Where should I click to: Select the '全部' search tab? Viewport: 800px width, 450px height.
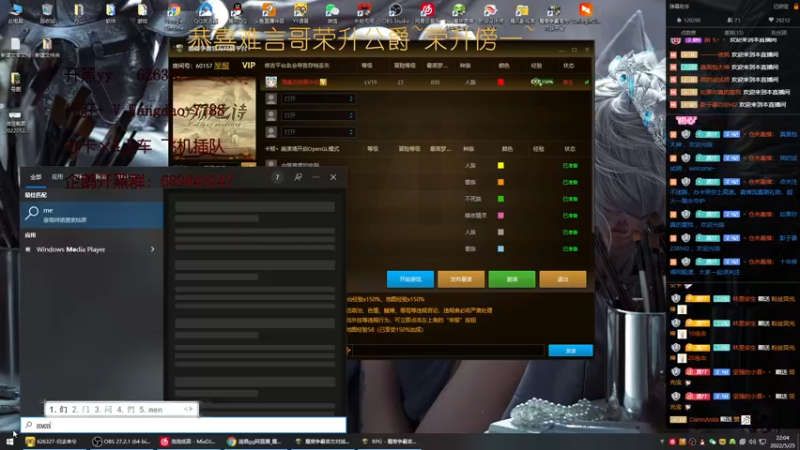(36, 177)
